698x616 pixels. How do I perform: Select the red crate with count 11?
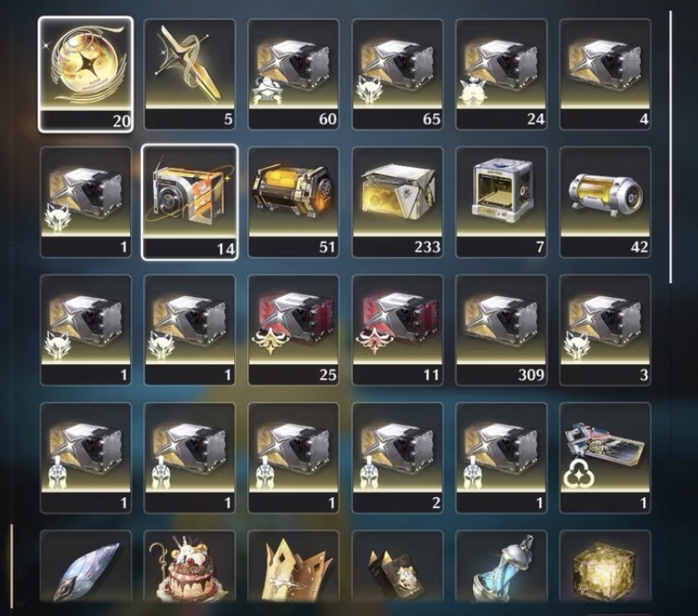397,330
